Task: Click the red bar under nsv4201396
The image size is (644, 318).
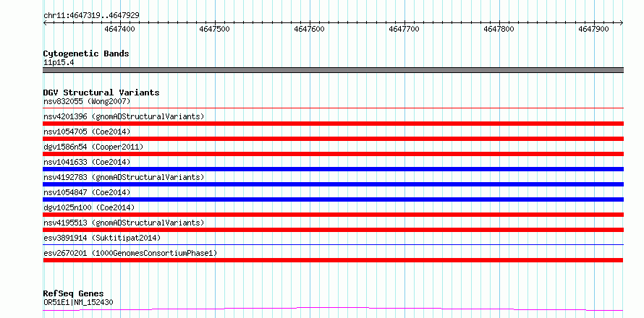Action: click(333, 124)
